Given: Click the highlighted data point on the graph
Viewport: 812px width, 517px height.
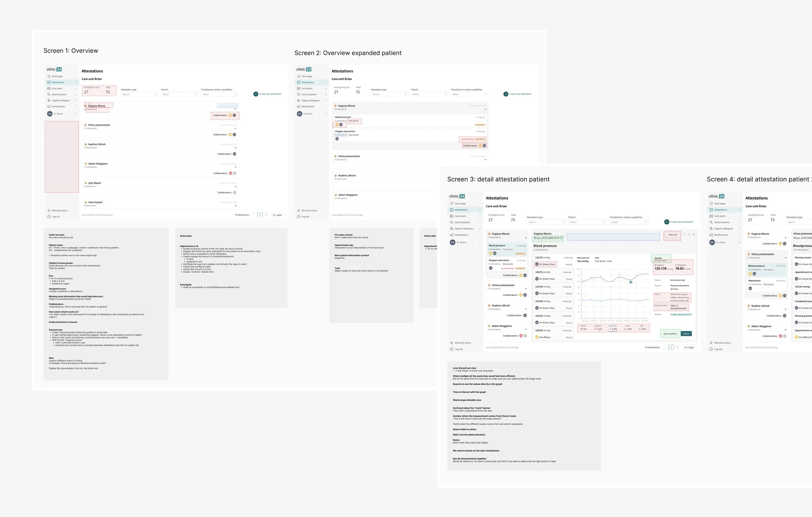Looking at the screenshot, I should pos(630,282).
